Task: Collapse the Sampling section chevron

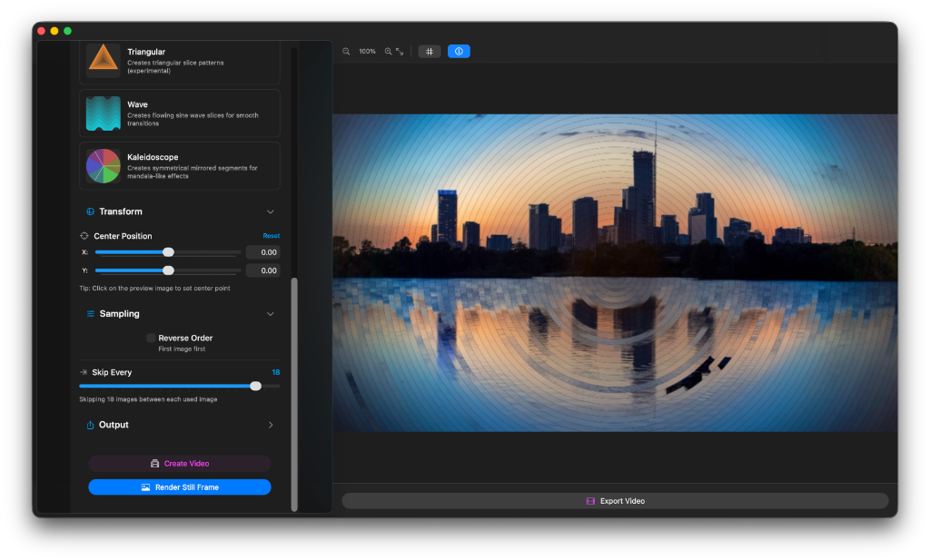Action: [x=270, y=314]
